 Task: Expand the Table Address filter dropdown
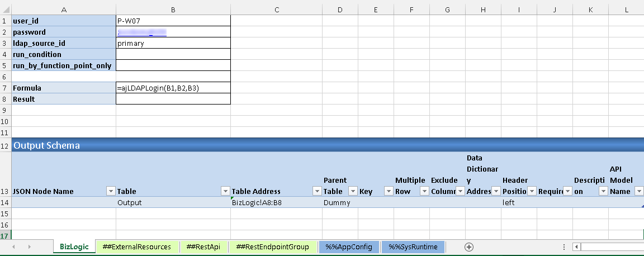pos(316,191)
